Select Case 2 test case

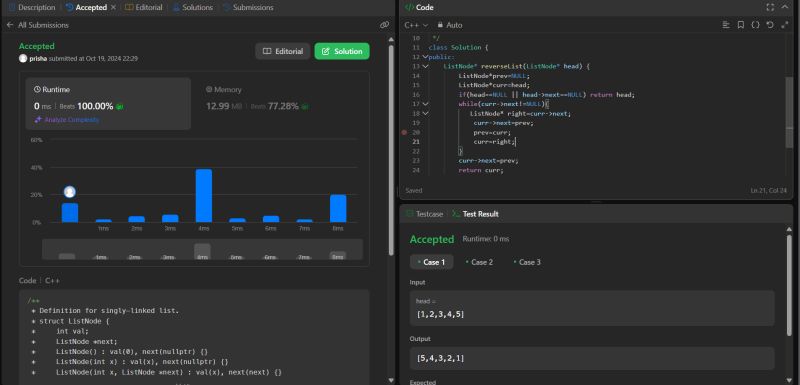tap(479, 262)
